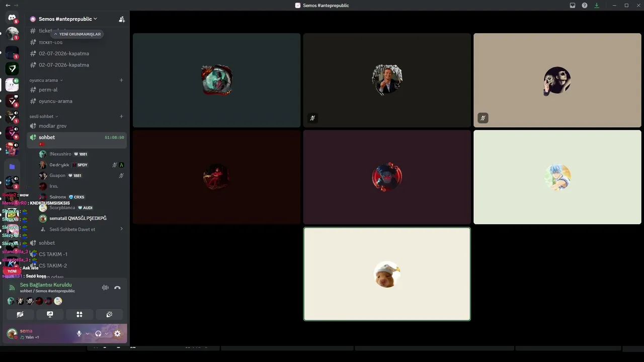Click the invite people icon beside server name
Image resolution: width=644 pixels, height=362 pixels.
click(x=122, y=19)
